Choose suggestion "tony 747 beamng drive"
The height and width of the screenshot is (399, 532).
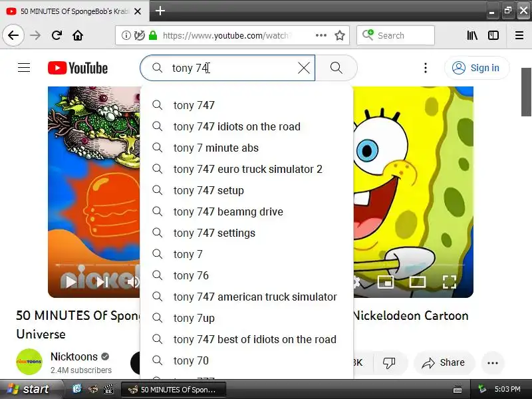(247, 211)
